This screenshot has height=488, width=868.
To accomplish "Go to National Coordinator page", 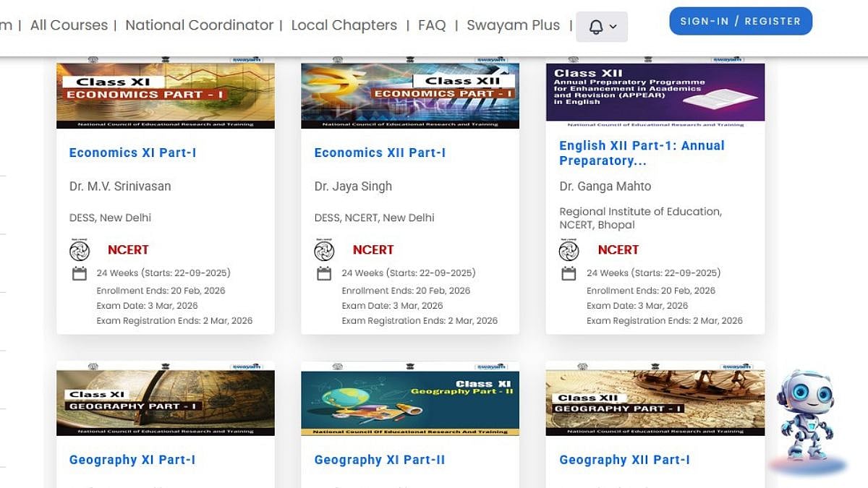I will pos(199,25).
